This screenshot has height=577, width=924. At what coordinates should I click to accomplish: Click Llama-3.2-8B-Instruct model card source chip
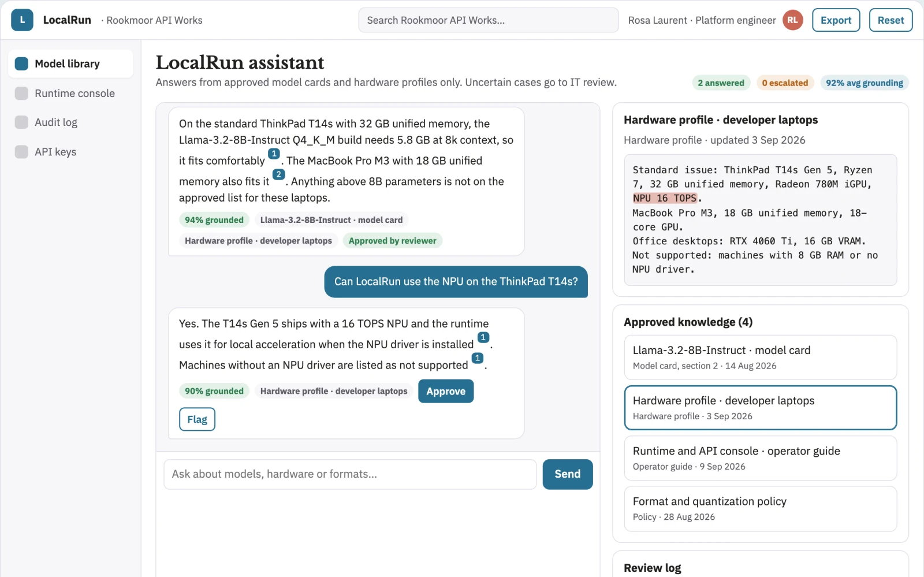pyautogui.click(x=331, y=220)
